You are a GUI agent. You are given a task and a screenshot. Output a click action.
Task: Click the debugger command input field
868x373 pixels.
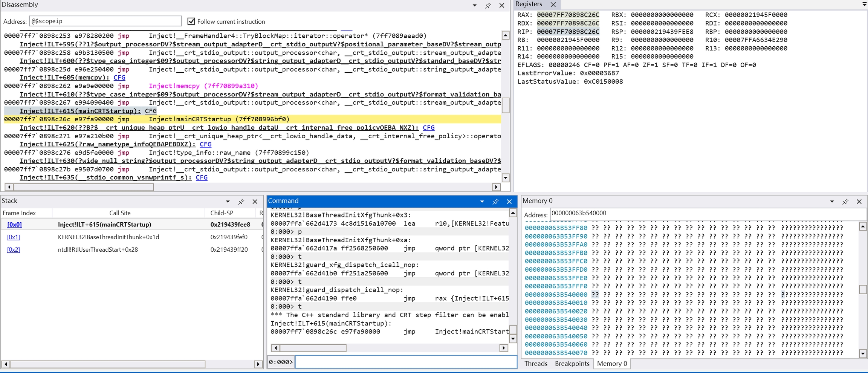click(405, 362)
